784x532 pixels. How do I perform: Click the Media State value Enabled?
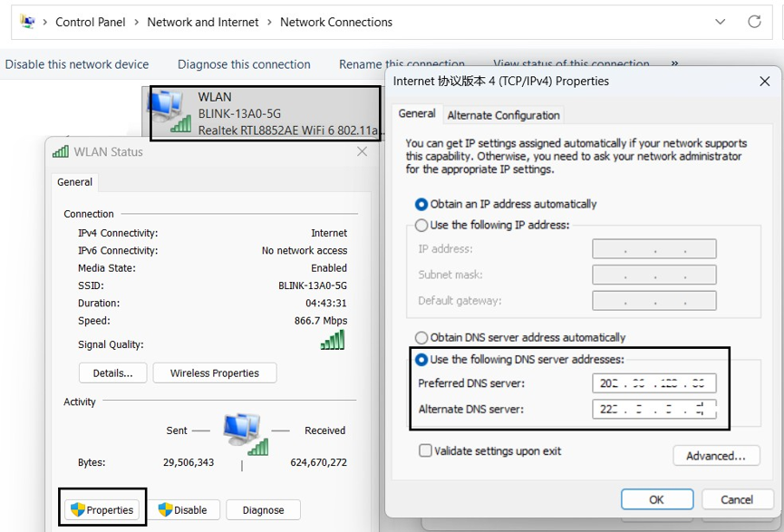(x=329, y=268)
